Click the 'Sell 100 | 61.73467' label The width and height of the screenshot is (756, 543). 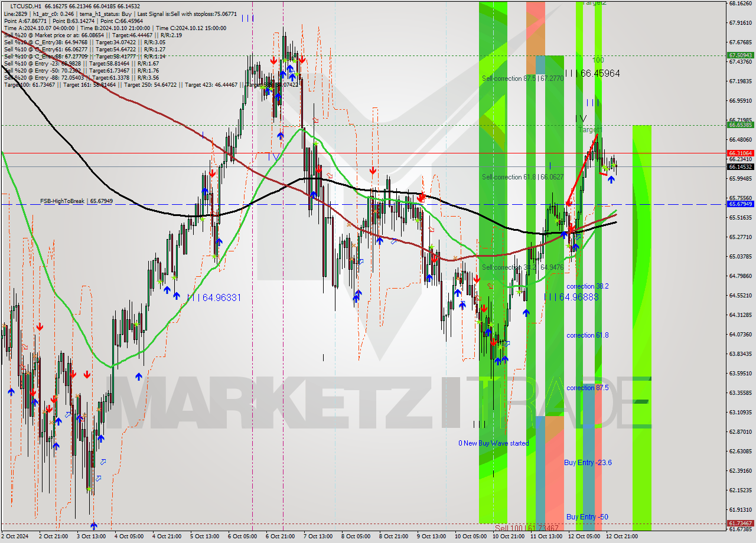pyautogui.click(x=527, y=528)
